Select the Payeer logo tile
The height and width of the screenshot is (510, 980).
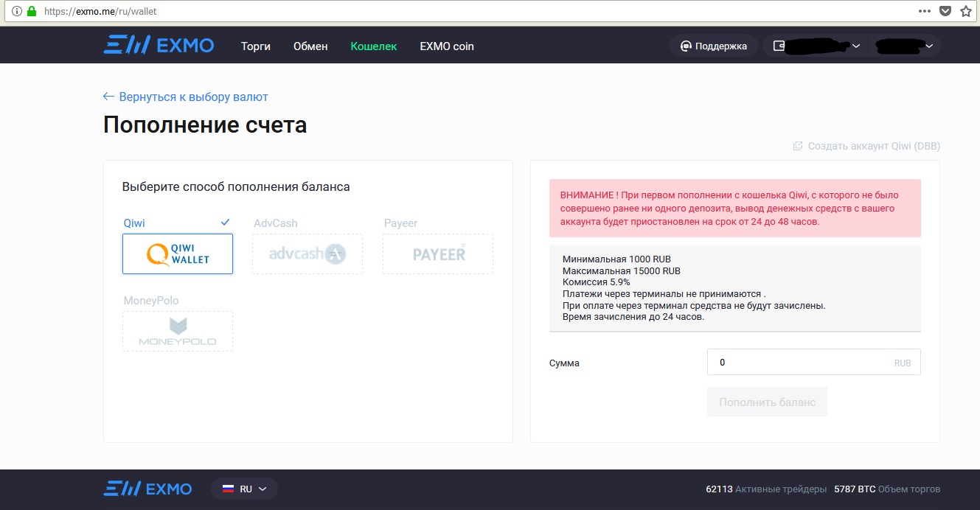[x=438, y=254]
